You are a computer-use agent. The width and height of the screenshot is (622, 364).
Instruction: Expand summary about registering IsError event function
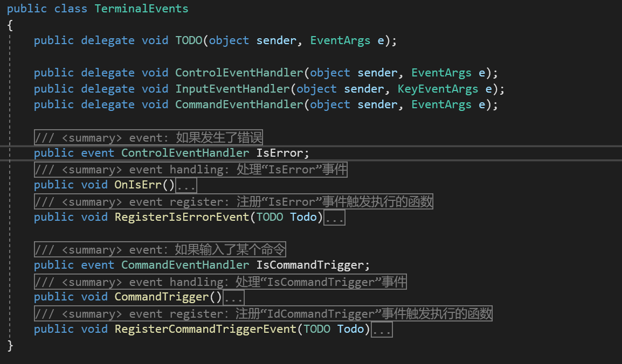click(233, 201)
